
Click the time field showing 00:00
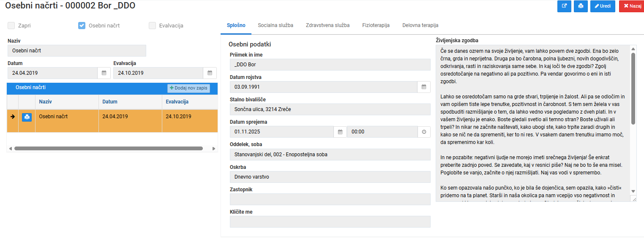tap(382, 132)
